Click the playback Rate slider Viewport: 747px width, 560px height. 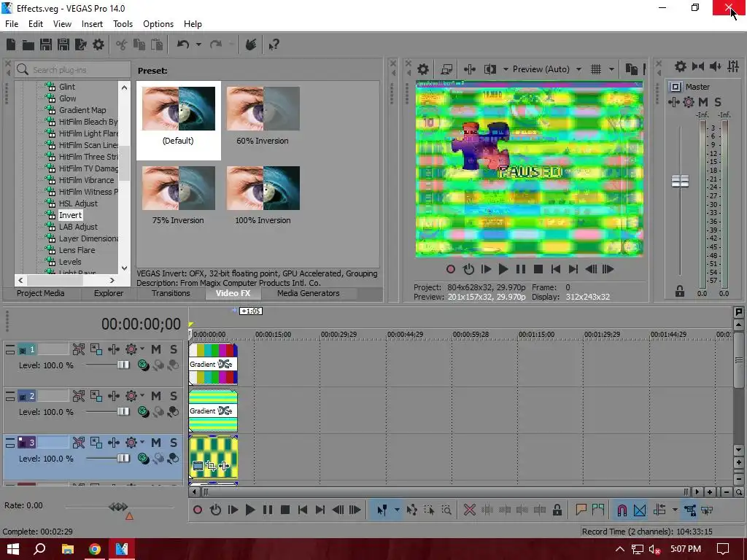click(x=119, y=507)
